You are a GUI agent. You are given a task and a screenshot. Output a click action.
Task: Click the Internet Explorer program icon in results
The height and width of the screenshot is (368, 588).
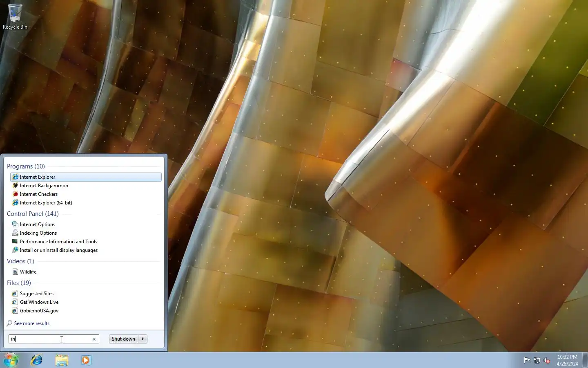[15, 177]
